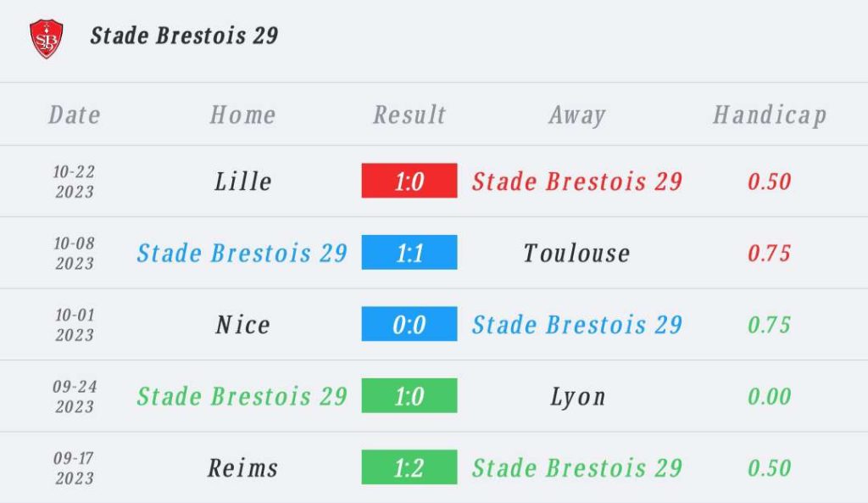Sort by the Handicap column header
The image size is (868, 503).
click(769, 115)
